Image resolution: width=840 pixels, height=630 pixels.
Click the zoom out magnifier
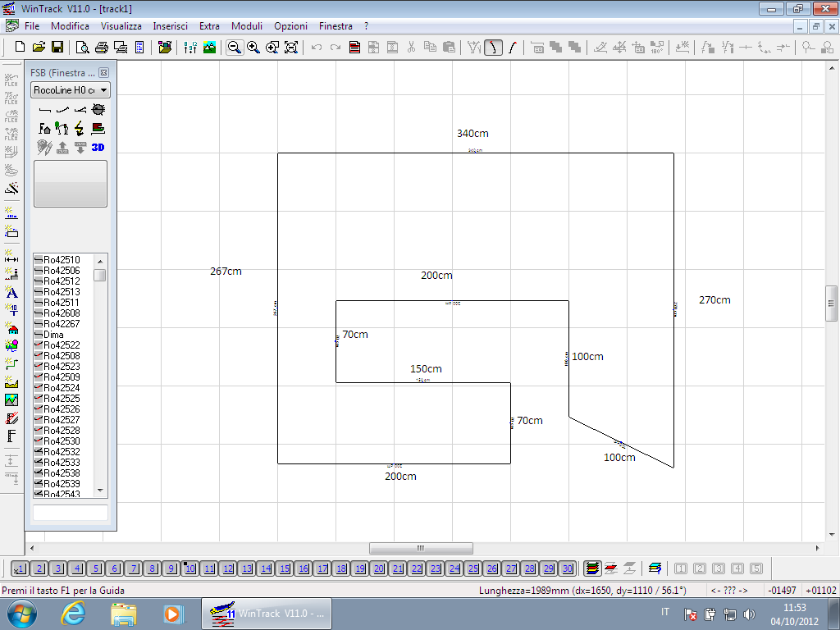[x=234, y=47]
